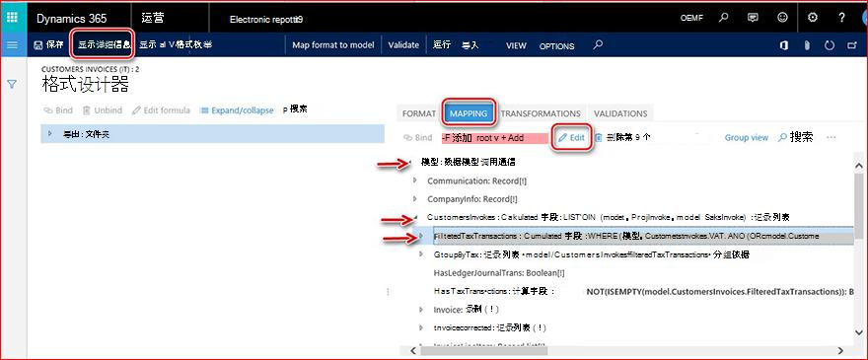
Task: Click the action bar search icon
Action: point(598,44)
